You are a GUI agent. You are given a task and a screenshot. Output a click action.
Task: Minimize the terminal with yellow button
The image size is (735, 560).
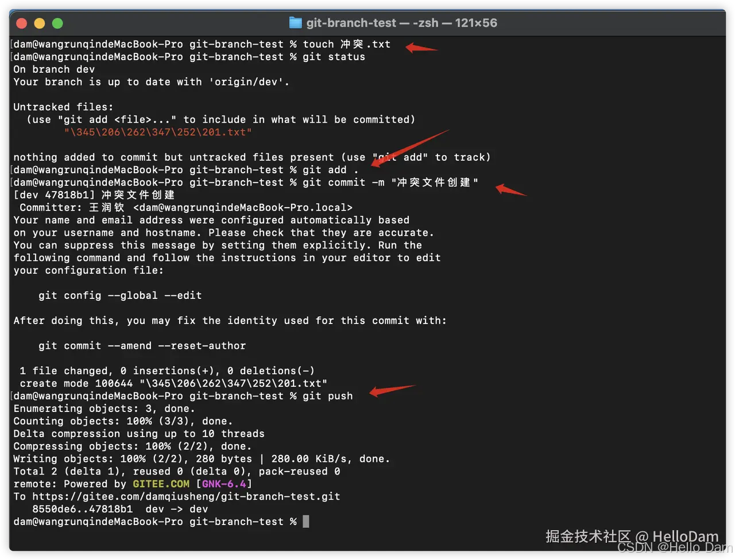click(x=40, y=24)
